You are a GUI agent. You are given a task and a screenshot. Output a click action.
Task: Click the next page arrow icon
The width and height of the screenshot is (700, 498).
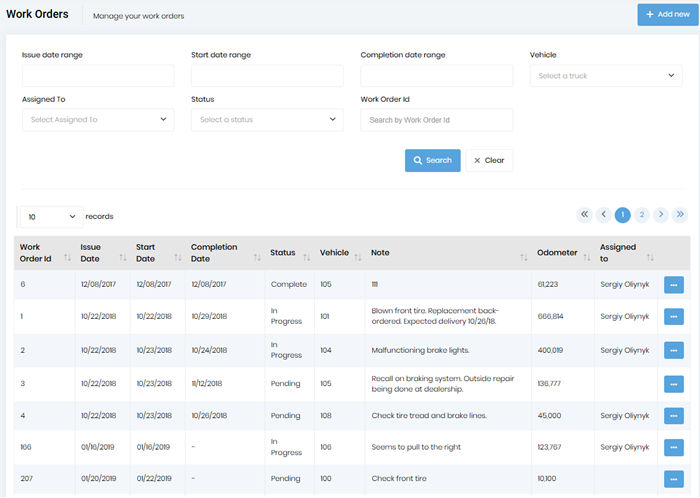[x=661, y=214]
